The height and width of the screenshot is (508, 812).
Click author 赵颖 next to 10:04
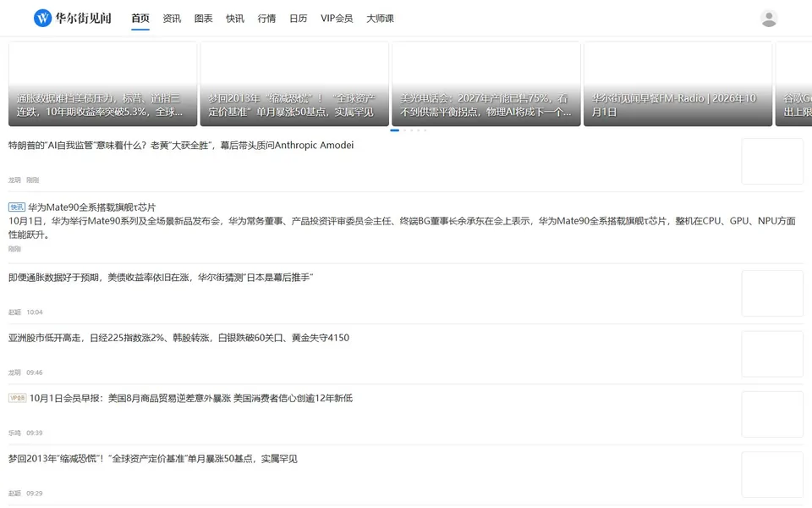click(14, 312)
